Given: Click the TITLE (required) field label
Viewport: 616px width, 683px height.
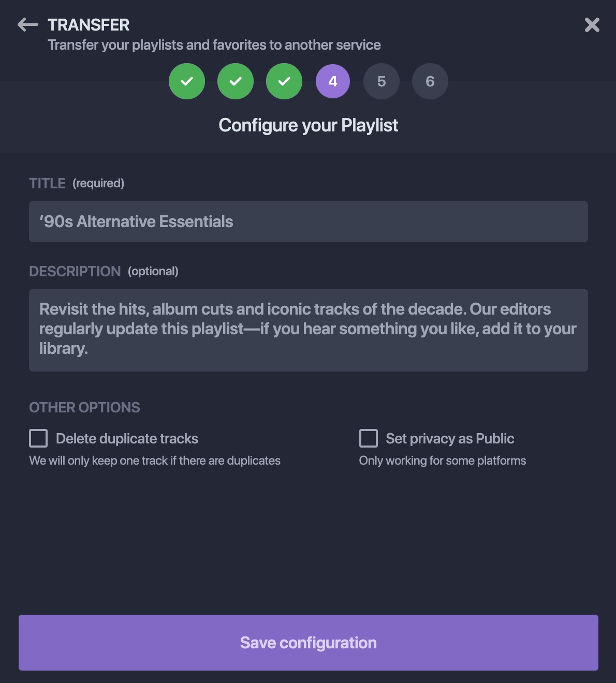Looking at the screenshot, I should (77, 183).
